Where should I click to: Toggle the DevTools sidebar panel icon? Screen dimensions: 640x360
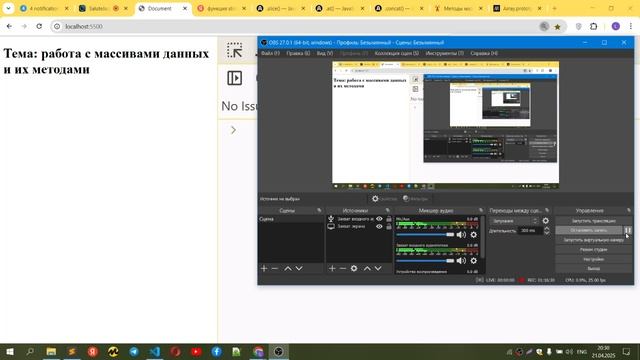(x=235, y=78)
